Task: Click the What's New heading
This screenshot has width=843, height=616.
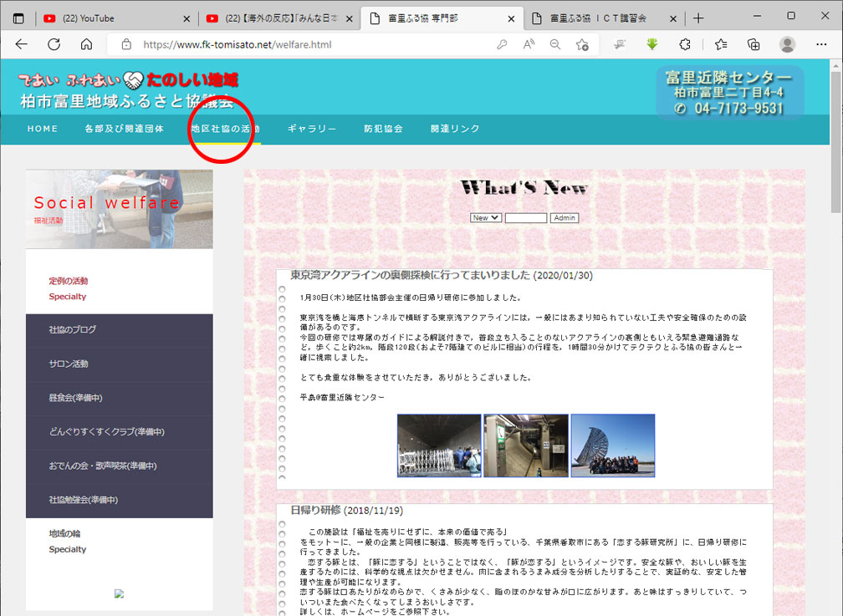Action: 524,187
